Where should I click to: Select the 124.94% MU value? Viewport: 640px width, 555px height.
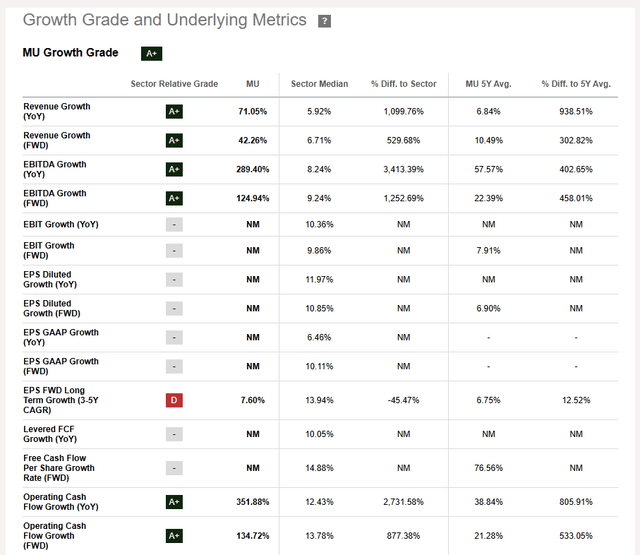tap(253, 198)
